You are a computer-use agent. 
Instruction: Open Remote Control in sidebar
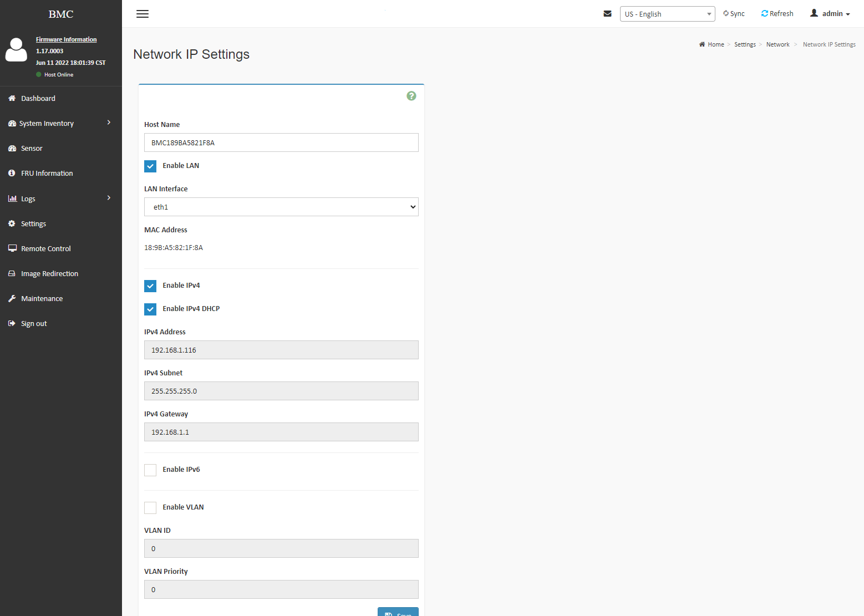[45, 248]
